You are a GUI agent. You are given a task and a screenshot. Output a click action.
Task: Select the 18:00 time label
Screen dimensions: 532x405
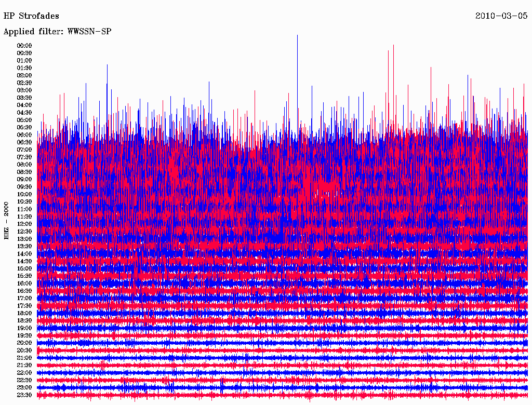point(24,314)
